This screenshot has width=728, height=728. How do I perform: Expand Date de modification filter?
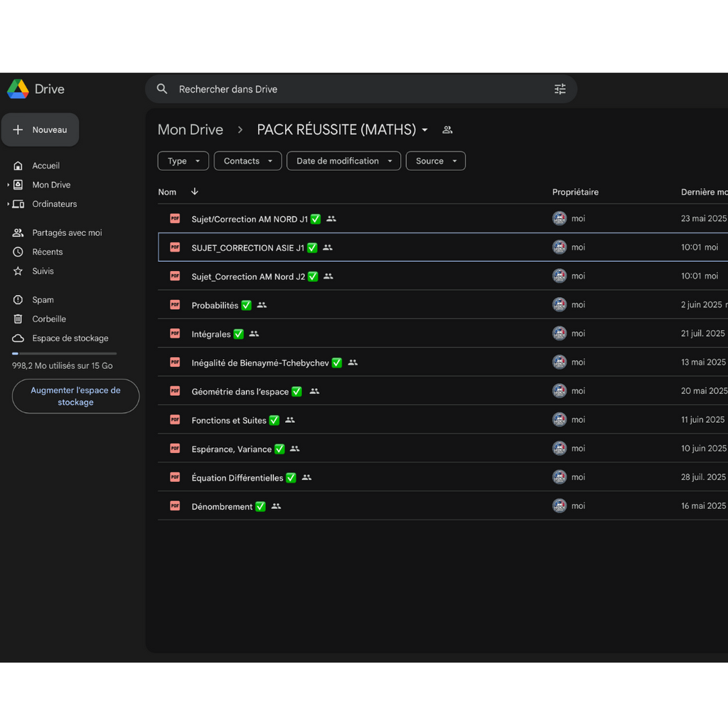pyautogui.click(x=343, y=161)
